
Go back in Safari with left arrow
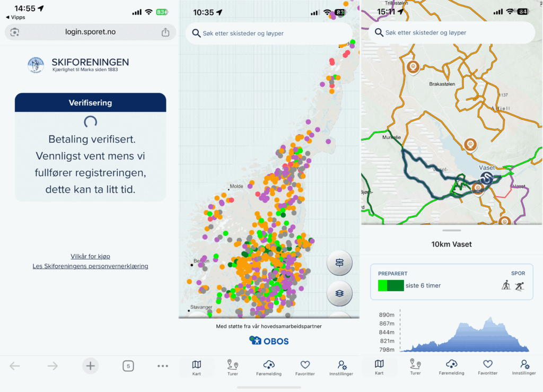(x=15, y=365)
